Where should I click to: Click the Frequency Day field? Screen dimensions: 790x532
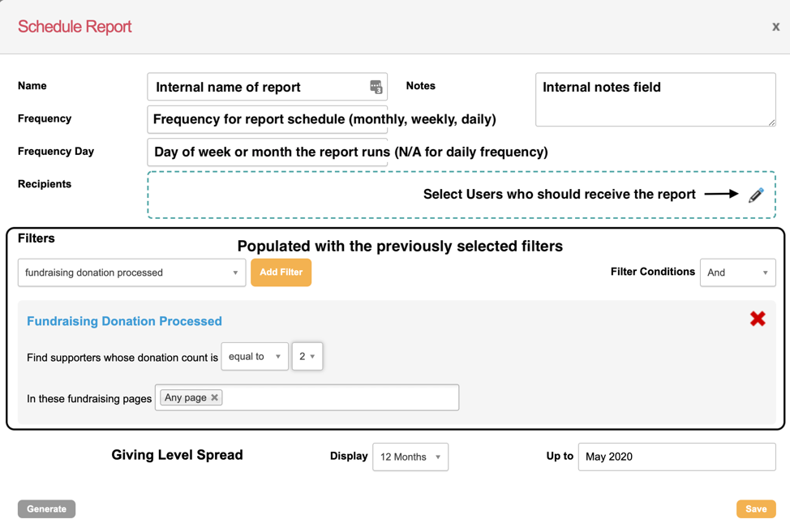click(267, 152)
